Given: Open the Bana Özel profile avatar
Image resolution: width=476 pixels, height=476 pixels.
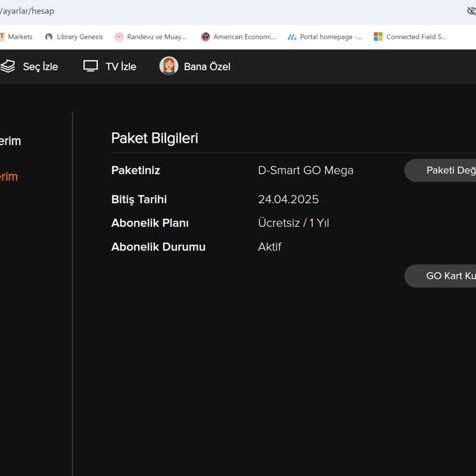Looking at the screenshot, I should point(169,66).
